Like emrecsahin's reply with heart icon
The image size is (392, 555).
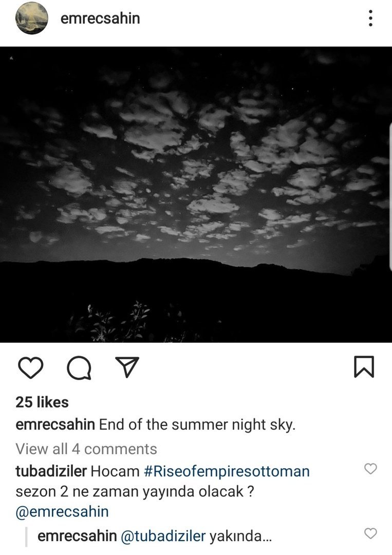(370, 533)
